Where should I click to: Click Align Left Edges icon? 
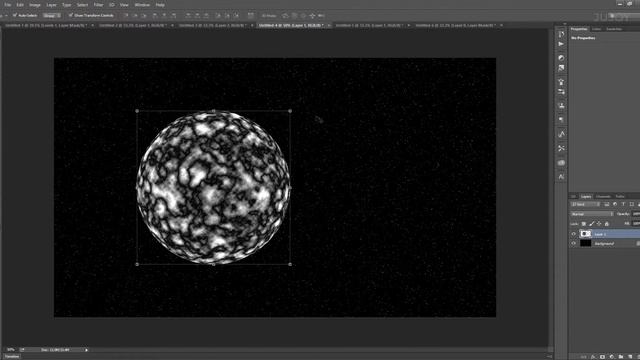[x=155, y=16]
